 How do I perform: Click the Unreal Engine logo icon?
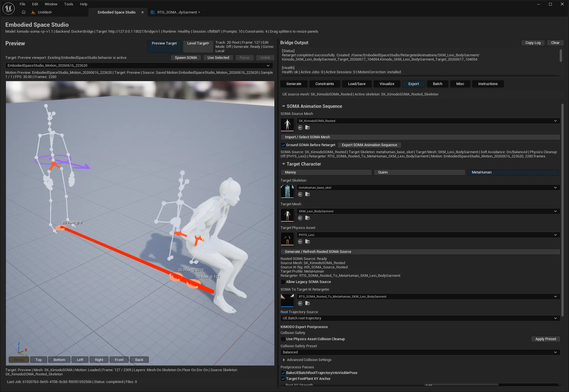[9, 8]
